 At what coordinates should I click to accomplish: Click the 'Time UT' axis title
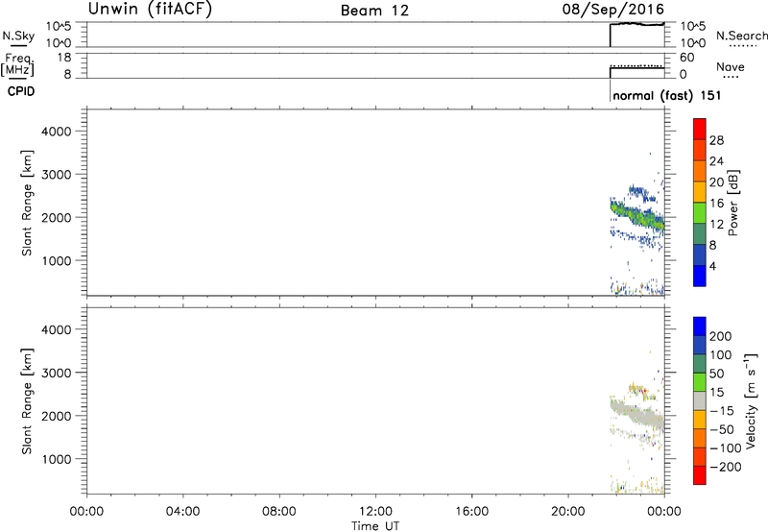coord(375,526)
